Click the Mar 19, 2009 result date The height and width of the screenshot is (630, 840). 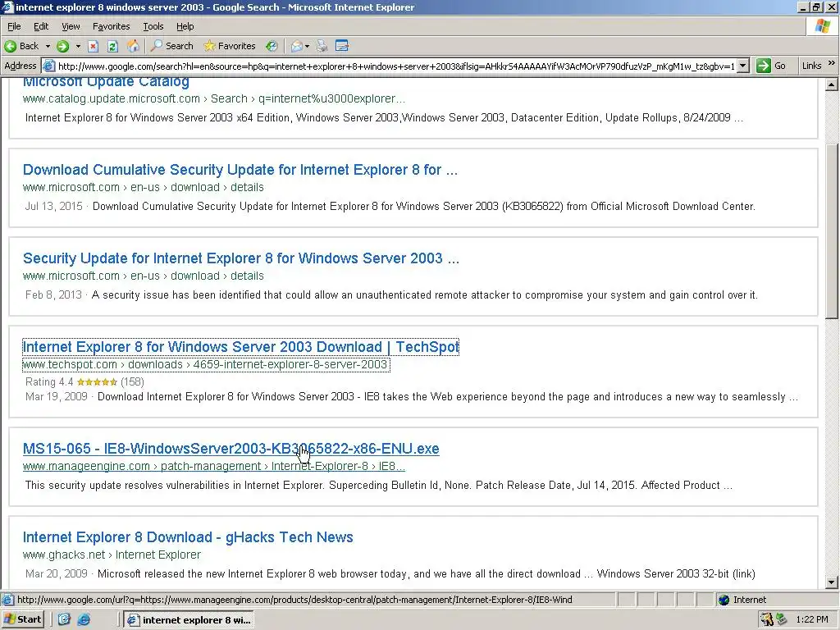click(56, 396)
